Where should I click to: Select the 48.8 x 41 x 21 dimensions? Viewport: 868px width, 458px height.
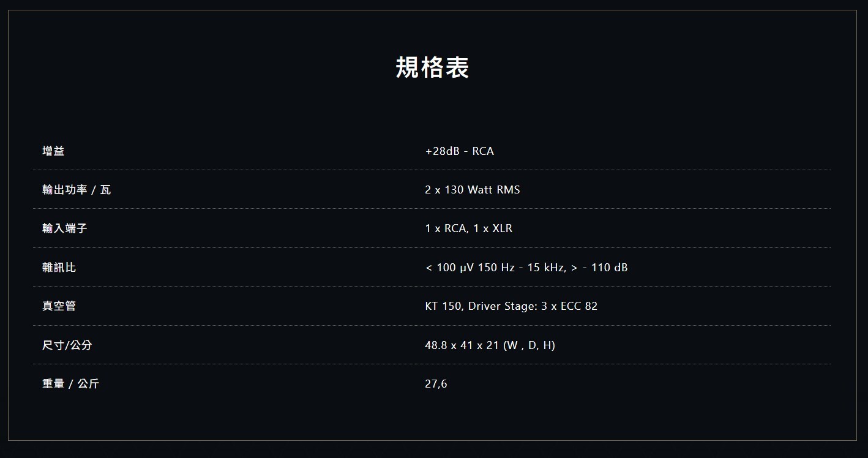tap(462, 345)
